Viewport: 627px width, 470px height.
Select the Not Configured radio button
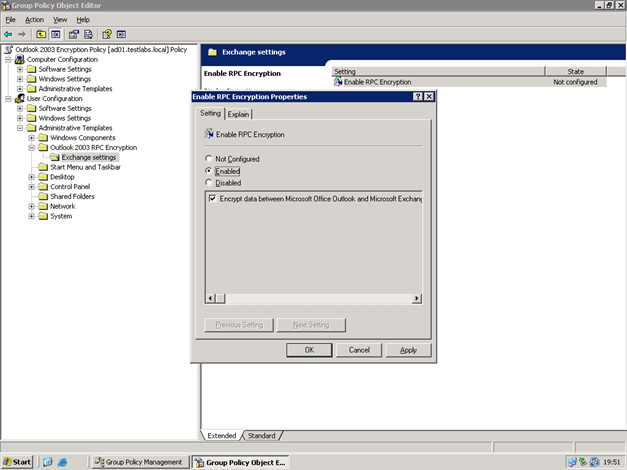[208, 159]
